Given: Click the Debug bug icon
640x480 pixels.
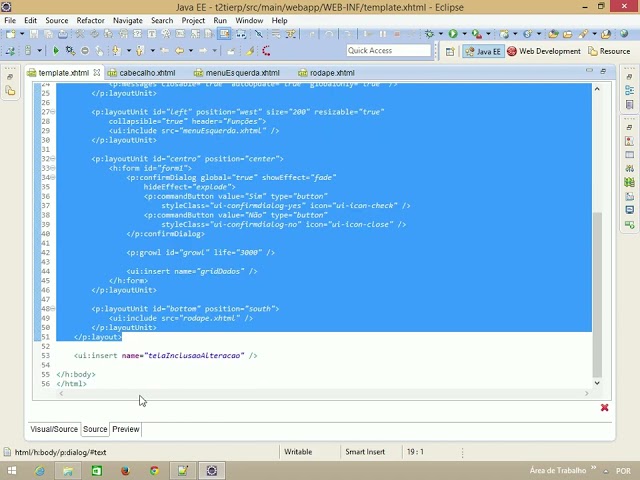Looking at the screenshot, I should pyautogui.click(x=429, y=34).
